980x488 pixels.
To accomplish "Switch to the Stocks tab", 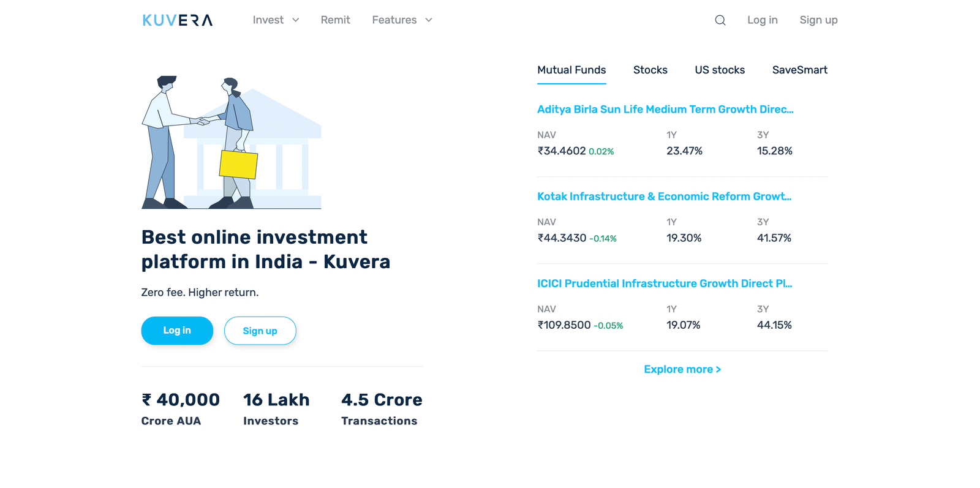I will (x=650, y=70).
